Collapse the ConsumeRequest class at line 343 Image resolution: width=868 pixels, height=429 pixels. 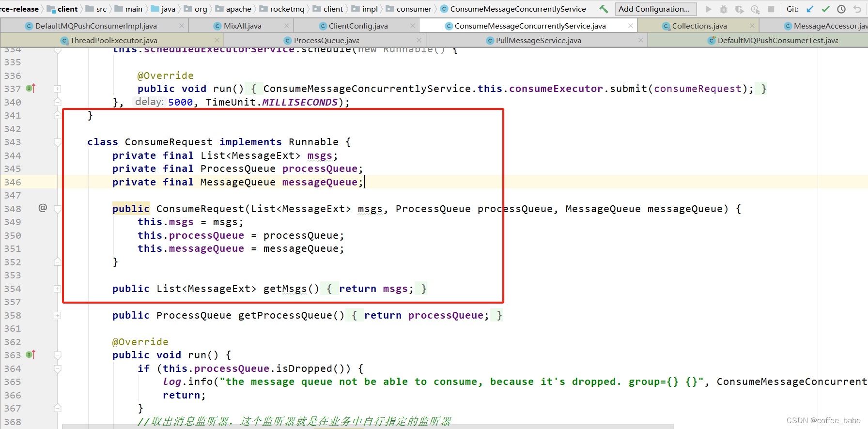pyautogui.click(x=57, y=142)
